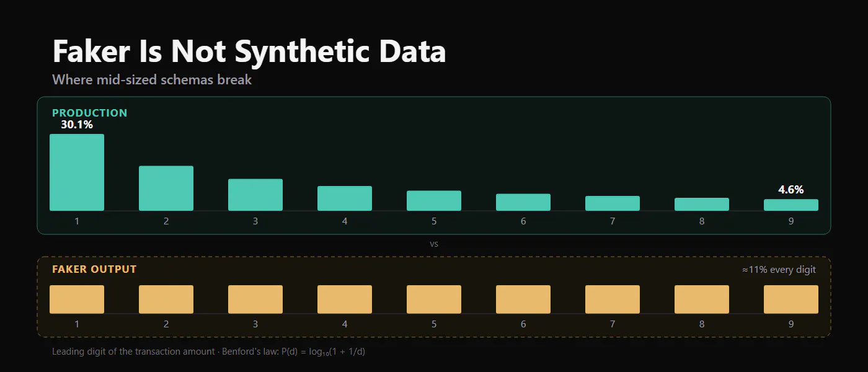This screenshot has height=372, width=868.
Task: Select the subtitle 'Where mid-sized schemas break'
Action: [x=152, y=80]
